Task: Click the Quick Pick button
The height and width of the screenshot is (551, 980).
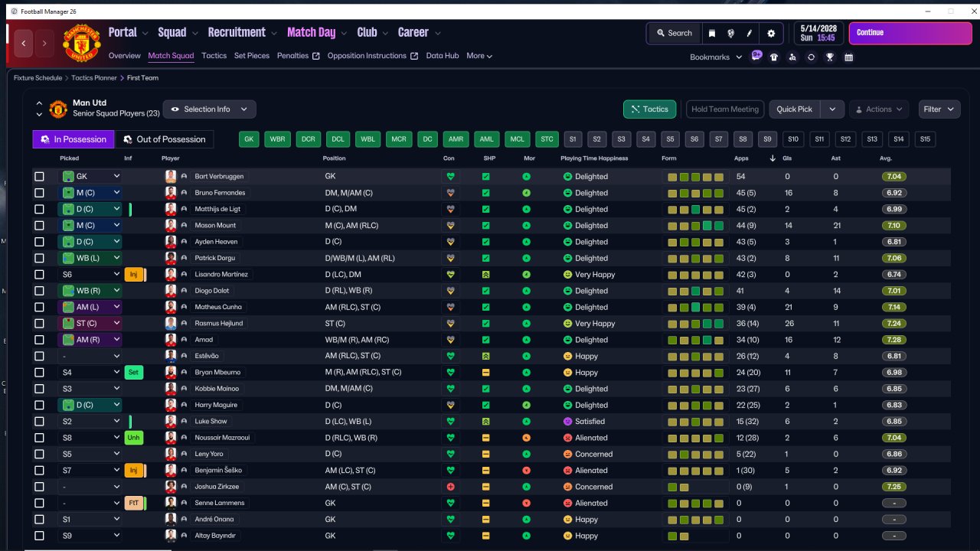Action: coord(795,109)
